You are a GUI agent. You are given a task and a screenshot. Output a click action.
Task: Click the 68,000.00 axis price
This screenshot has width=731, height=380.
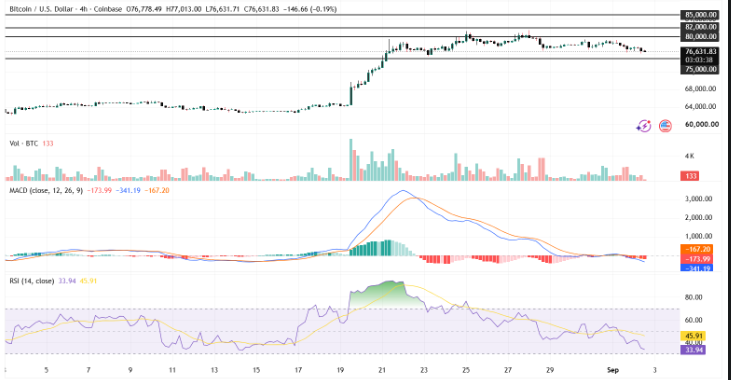click(700, 89)
